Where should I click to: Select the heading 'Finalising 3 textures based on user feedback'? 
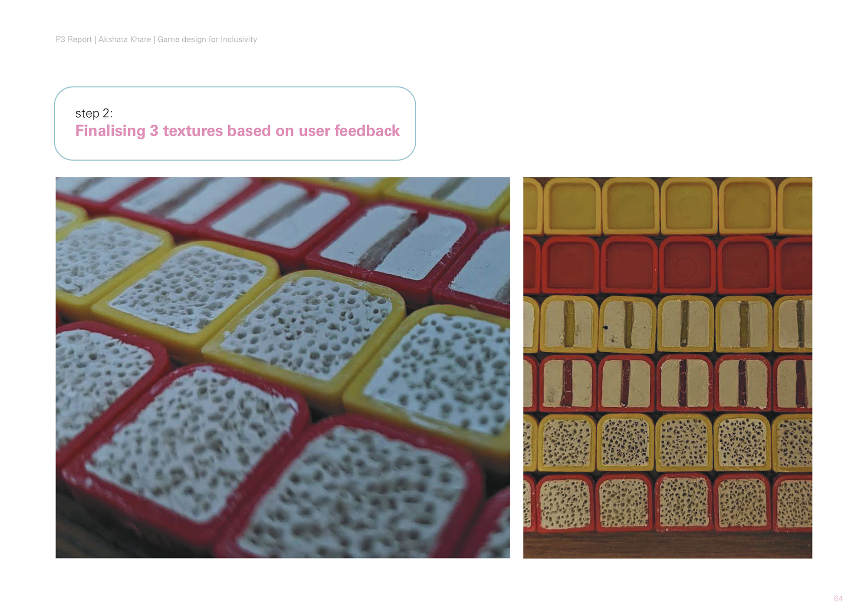pyautogui.click(x=237, y=131)
